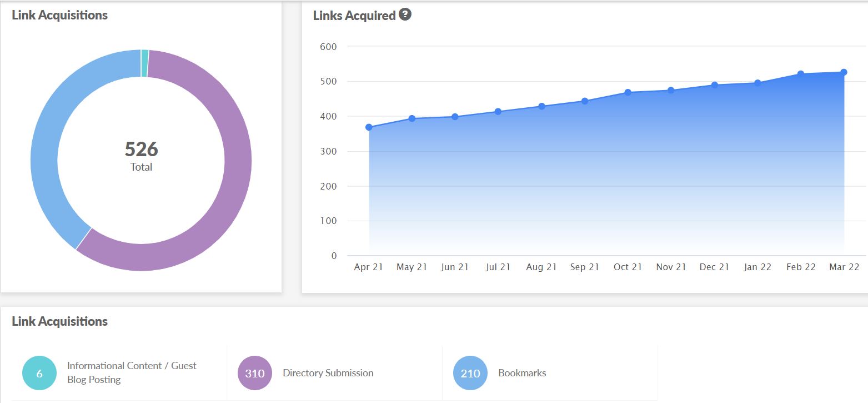This screenshot has height=403, width=868.
Task: Click the Sep 21 data point on chart
Action: (x=585, y=101)
